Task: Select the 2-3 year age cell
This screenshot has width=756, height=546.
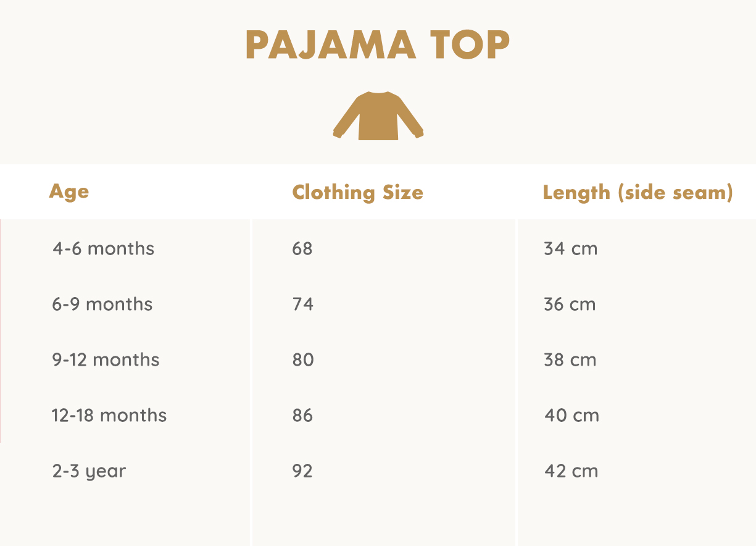Action: point(89,471)
